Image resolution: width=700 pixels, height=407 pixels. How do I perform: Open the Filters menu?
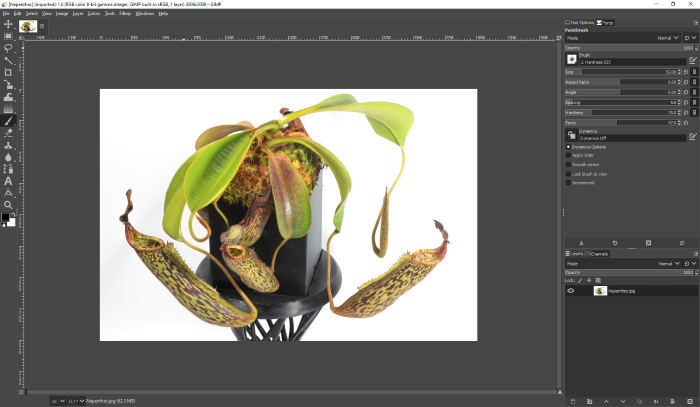tap(124, 14)
